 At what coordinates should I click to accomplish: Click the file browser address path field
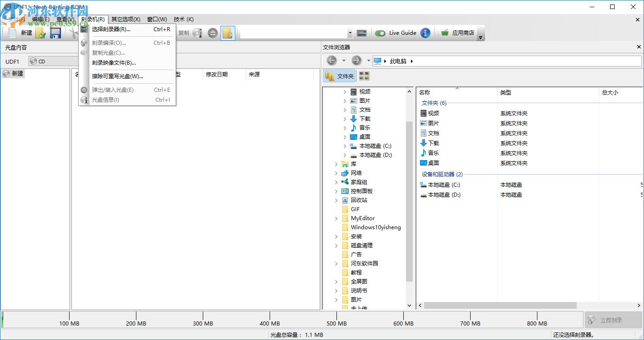pos(507,61)
